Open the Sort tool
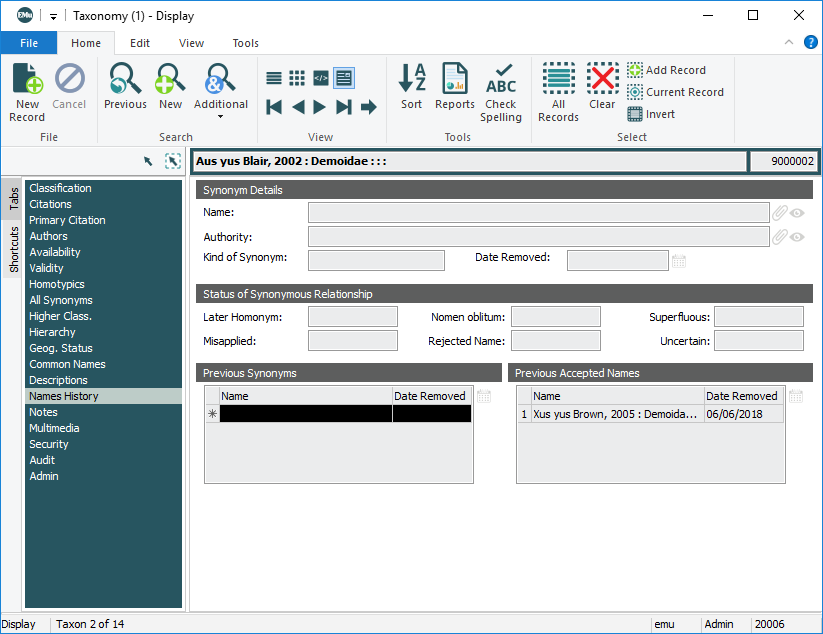This screenshot has height=634, width=823. 412,87
